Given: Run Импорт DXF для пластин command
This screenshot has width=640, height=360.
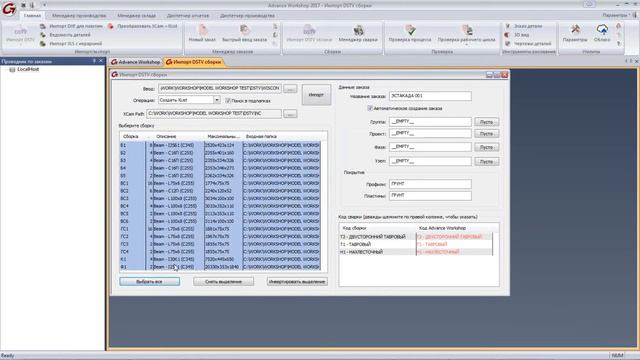Looking at the screenshot, I should (71, 26).
